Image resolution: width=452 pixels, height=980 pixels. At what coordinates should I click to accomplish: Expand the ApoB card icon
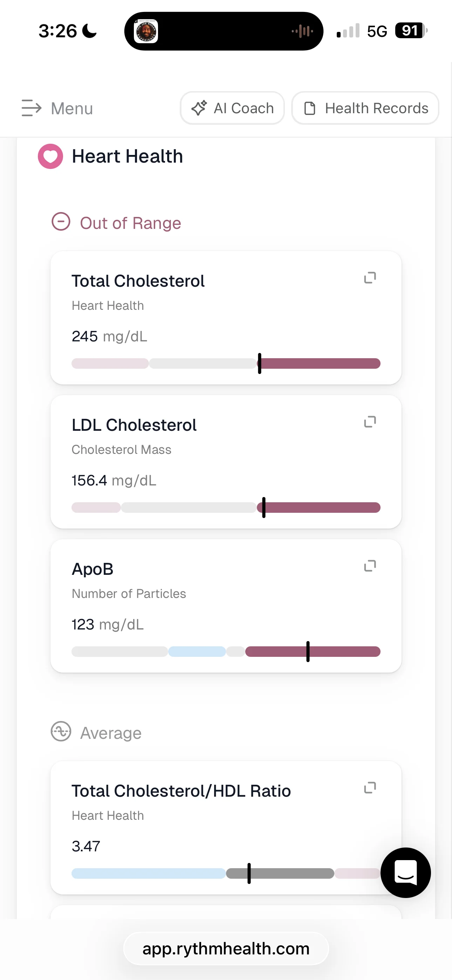coord(370,566)
